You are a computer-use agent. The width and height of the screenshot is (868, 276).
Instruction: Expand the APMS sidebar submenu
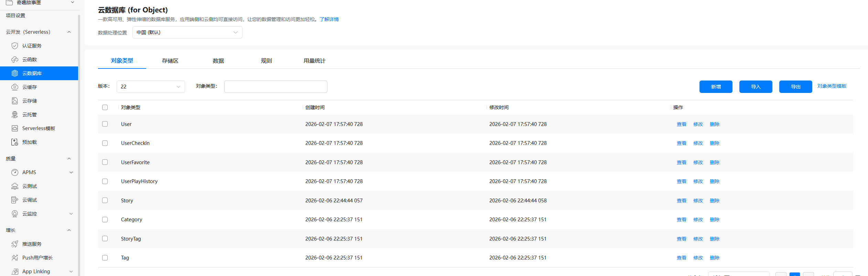coord(71,172)
